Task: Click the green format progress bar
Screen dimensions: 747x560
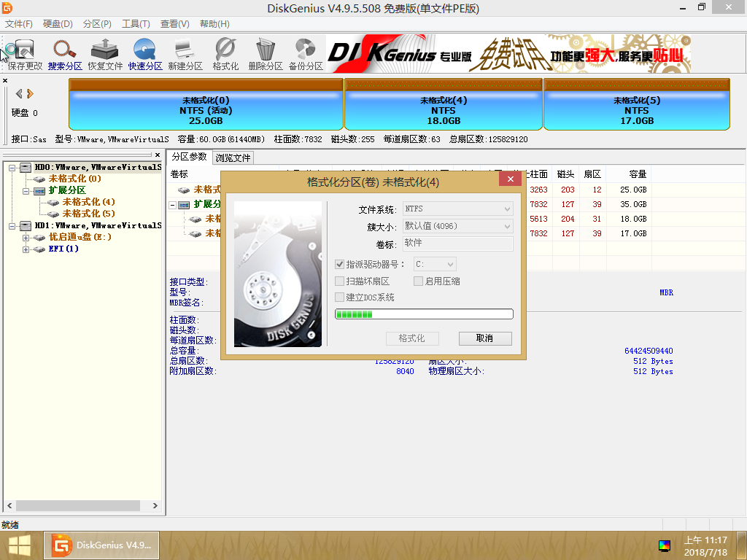Action: [424, 314]
